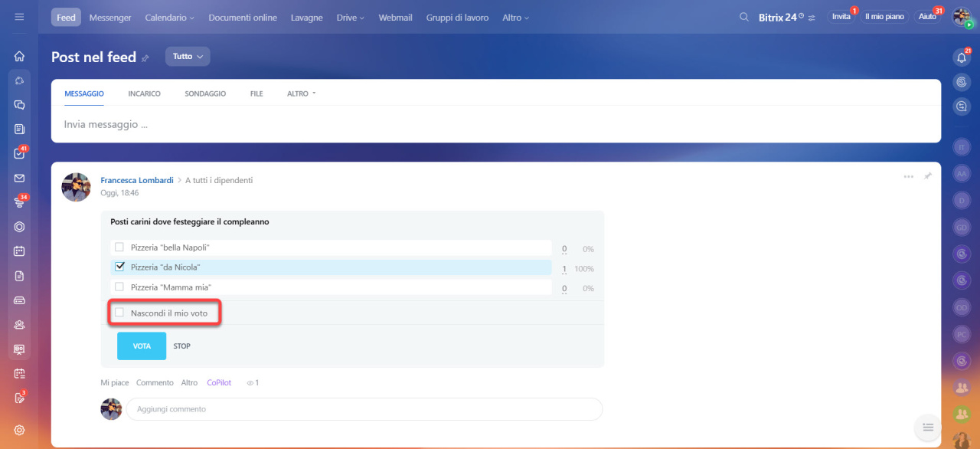Click the search magnifier icon in top bar
This screenshot has height=449, width=980.
pos(744,17)
